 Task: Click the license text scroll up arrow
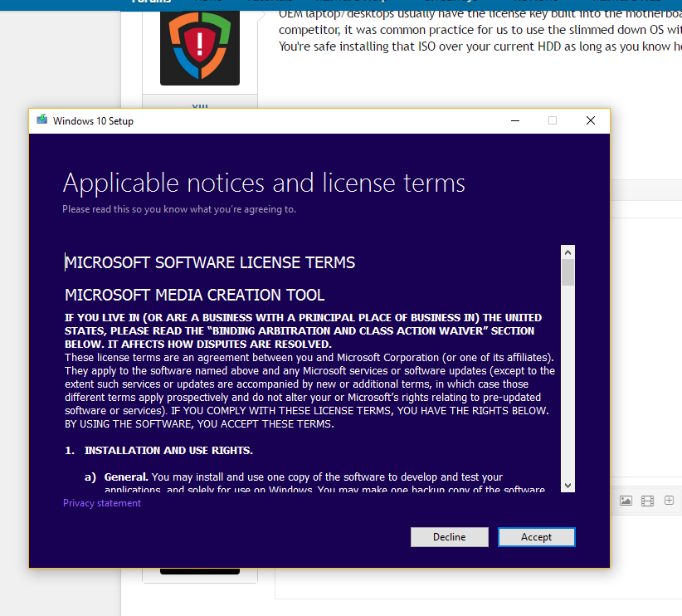coord(568,252)
